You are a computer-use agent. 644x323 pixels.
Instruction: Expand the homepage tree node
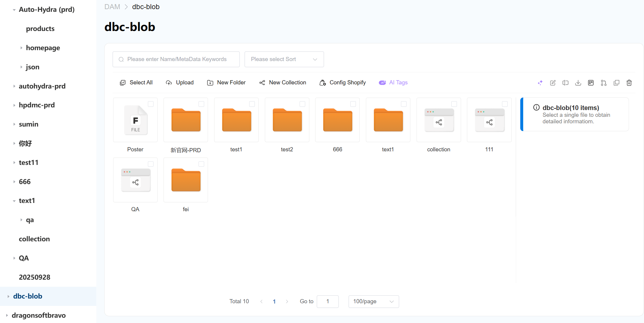point(21,48)
